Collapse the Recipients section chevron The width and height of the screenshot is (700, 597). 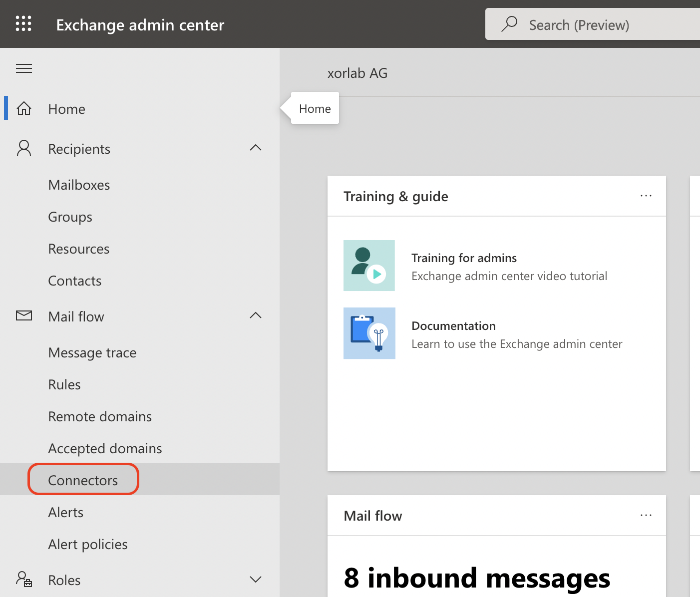click(x=256, y=148)
